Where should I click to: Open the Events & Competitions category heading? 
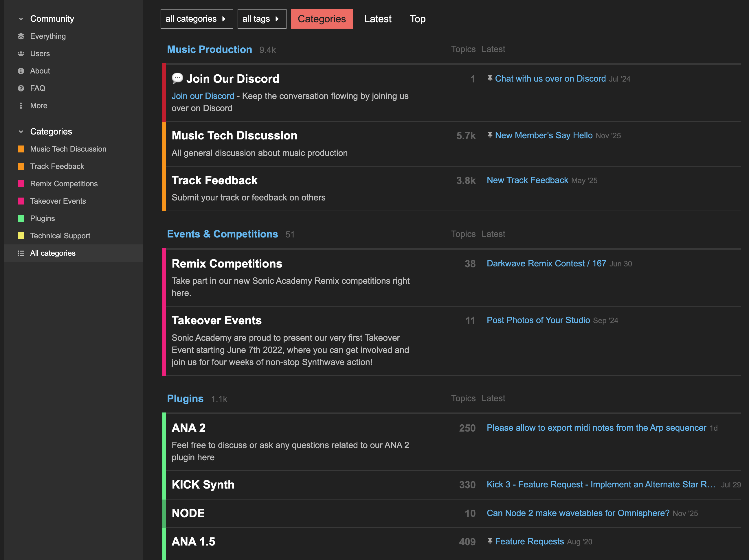point(223,234)
